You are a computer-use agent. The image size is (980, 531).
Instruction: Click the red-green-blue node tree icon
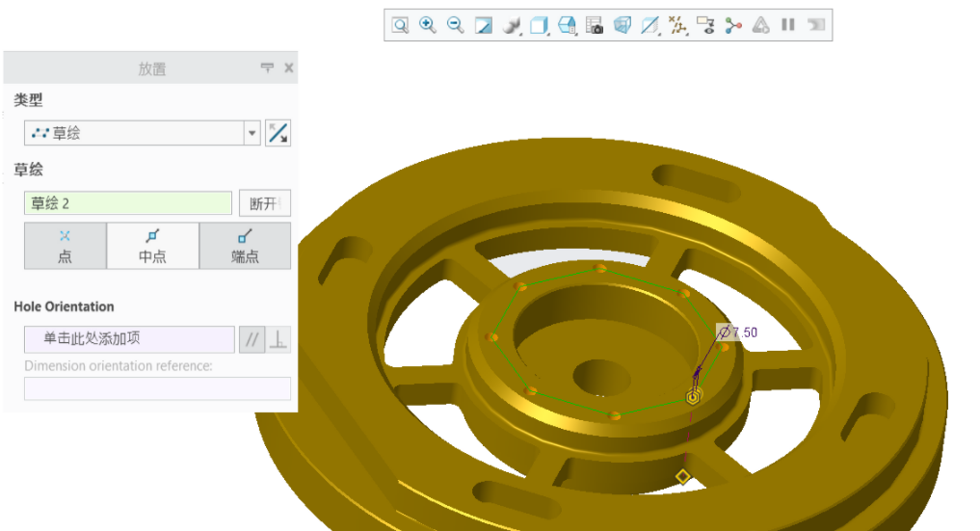(733, 25)
